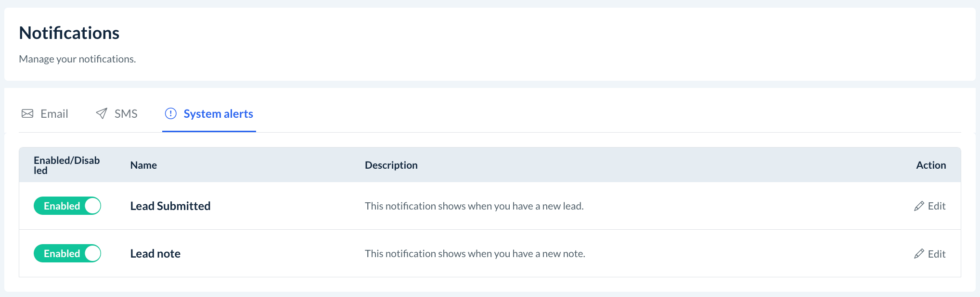Click the exclamation circle icon for System alerts
Viewport: 980px width, 297px height.
(x=171, y=113)
